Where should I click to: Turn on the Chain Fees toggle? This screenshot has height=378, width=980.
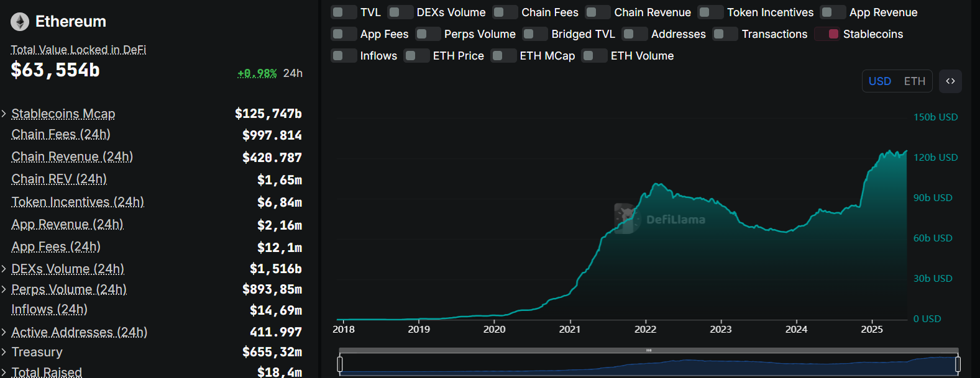pyautogui.click(x=505, y=12)
